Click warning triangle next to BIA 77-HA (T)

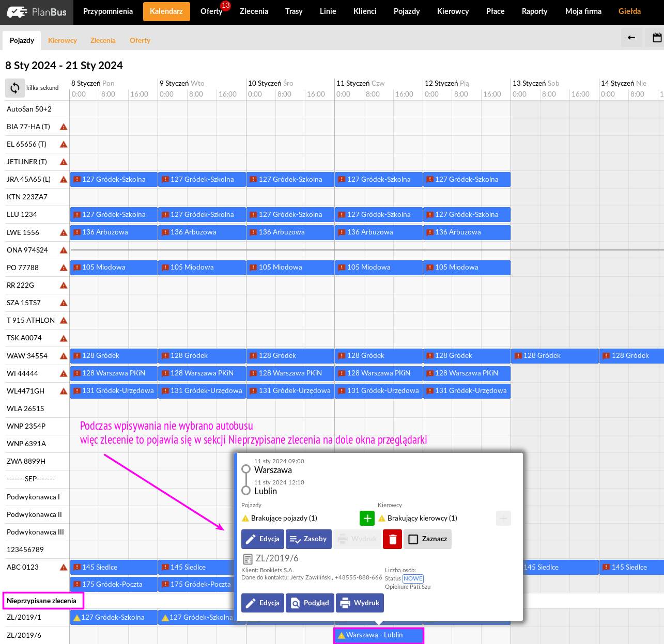tap(64, 127)
